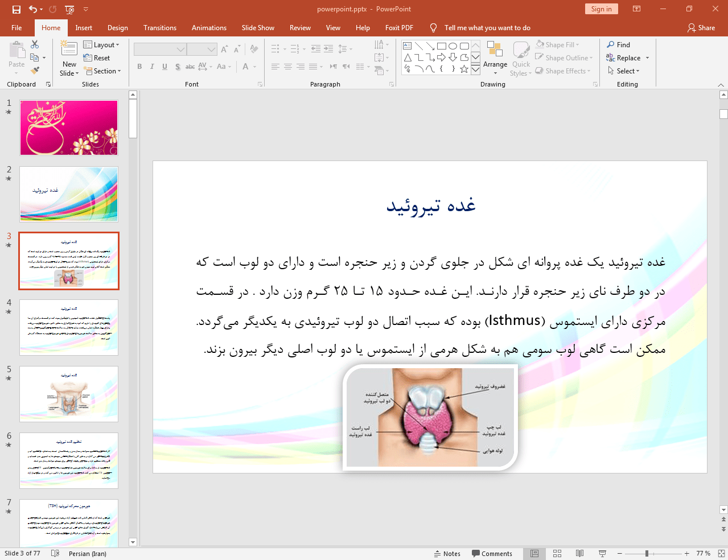728x560 pixels.
Task: Pick the Star shape in gallery
Action: [464, 69]
